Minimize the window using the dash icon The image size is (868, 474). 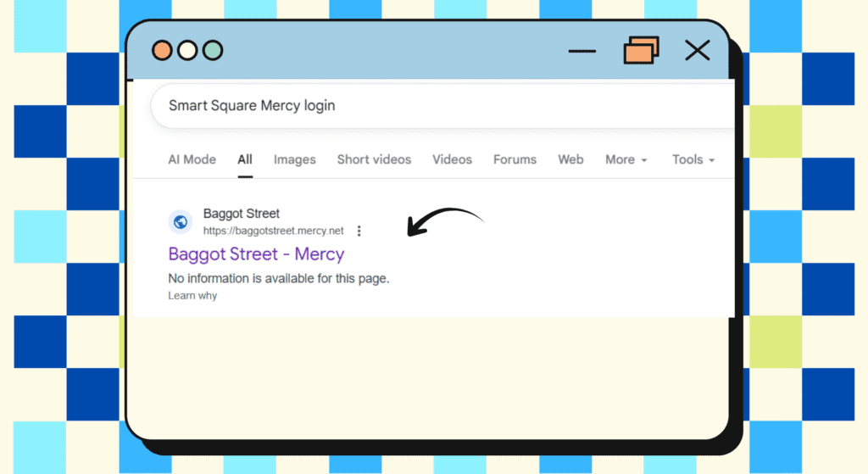point(582,51)
